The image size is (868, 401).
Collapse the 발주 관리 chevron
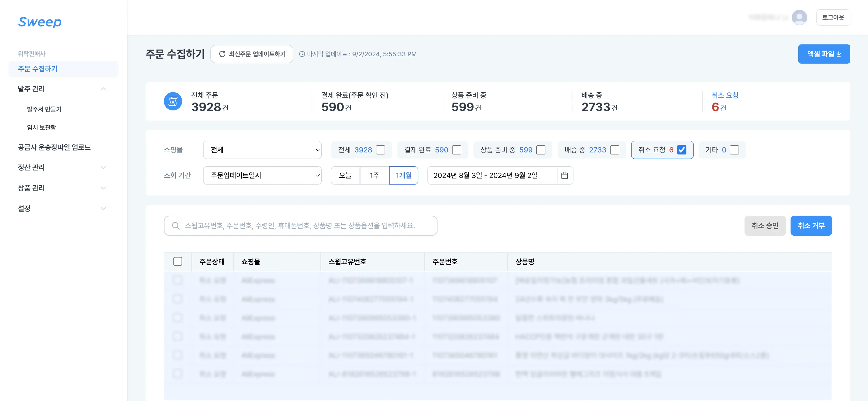tap(104, 89)
